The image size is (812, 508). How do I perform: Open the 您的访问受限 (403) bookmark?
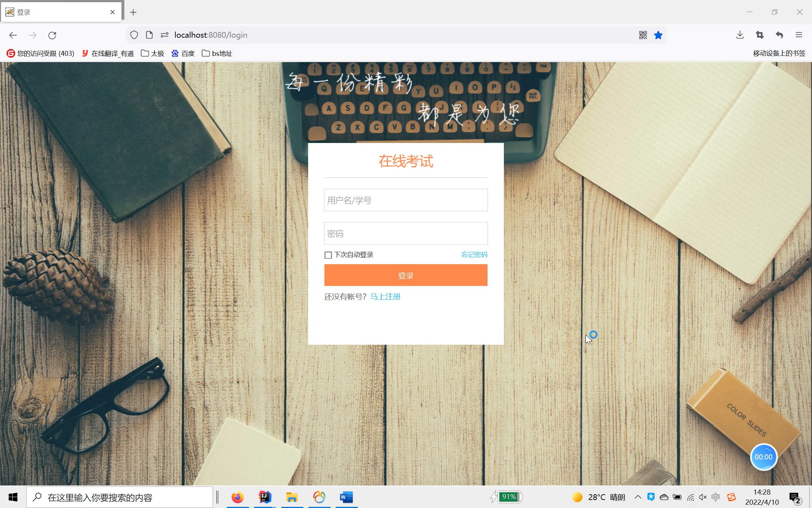40,53
